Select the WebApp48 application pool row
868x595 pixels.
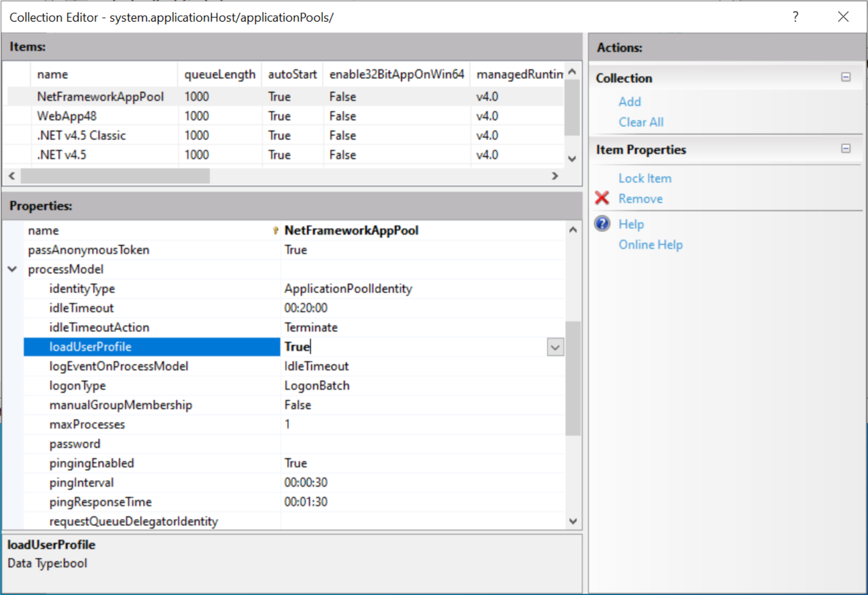pyautogui.click(x=67, y=116)
